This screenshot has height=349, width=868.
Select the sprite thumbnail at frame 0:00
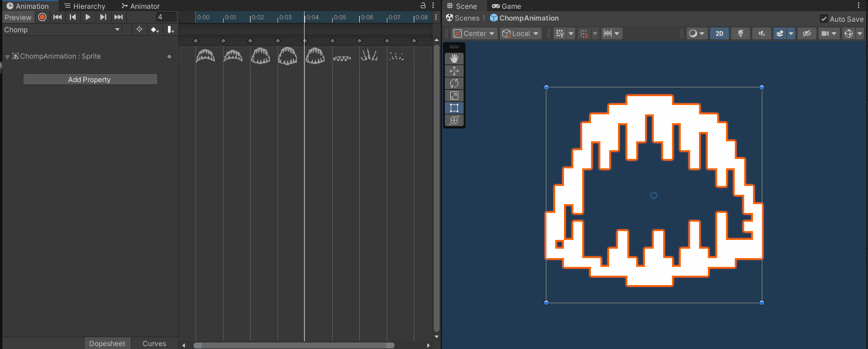pyautogui.click(x=205, y=56)
